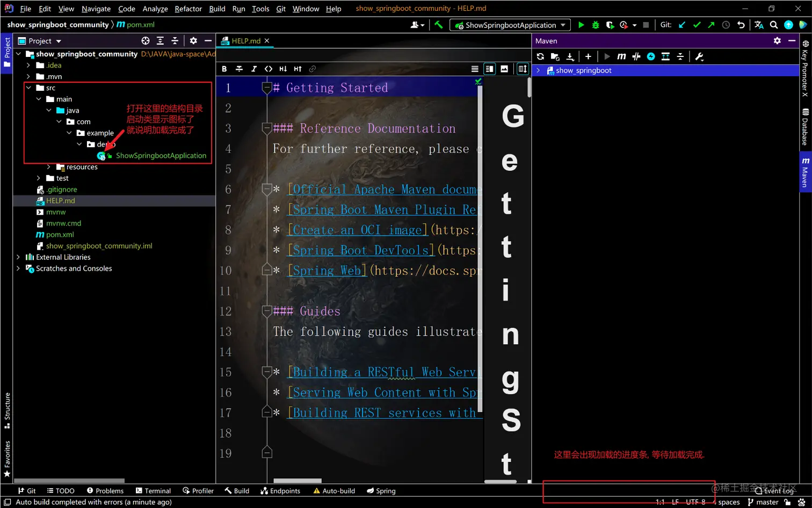Toggle Maven offline mode
The image size is (812, 508).
[636, 56]
